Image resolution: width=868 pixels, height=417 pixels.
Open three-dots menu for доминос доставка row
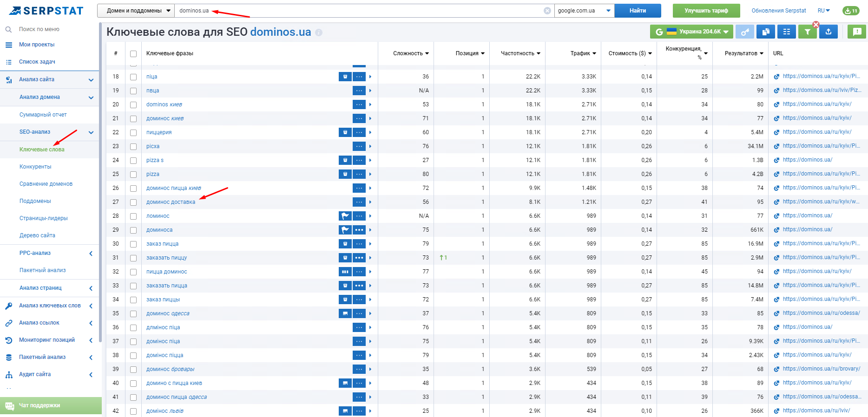pos(359,202)
